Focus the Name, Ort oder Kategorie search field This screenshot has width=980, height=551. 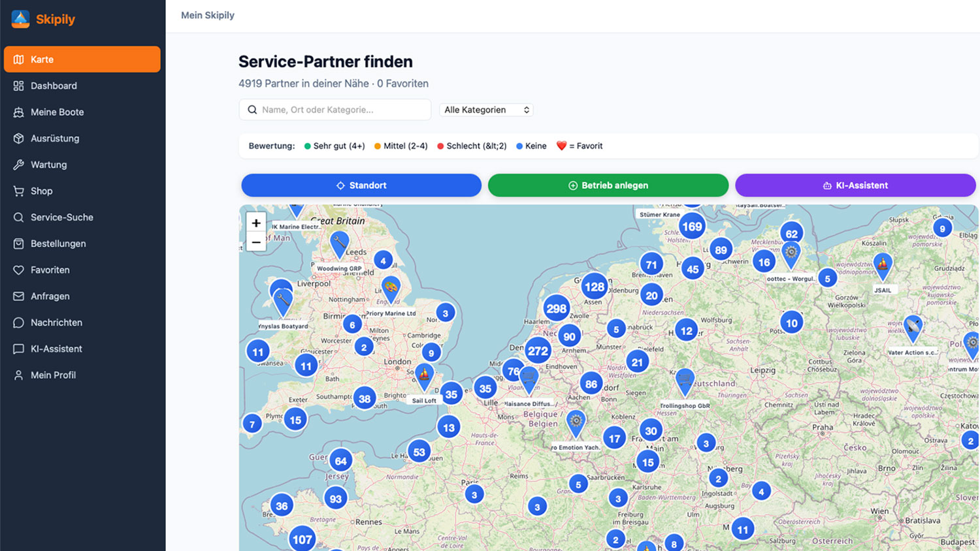click(335, 110)
